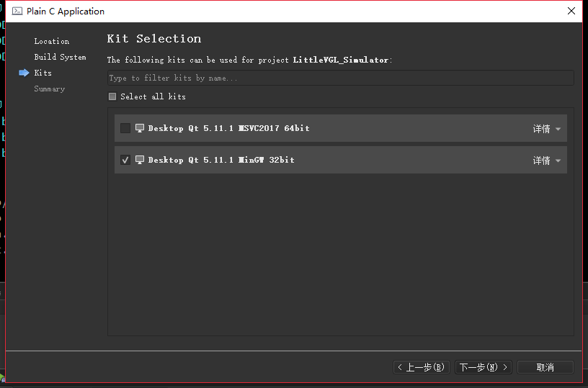Click the monitor icon of the MSVC2017 kit

[x=140, y=128]
